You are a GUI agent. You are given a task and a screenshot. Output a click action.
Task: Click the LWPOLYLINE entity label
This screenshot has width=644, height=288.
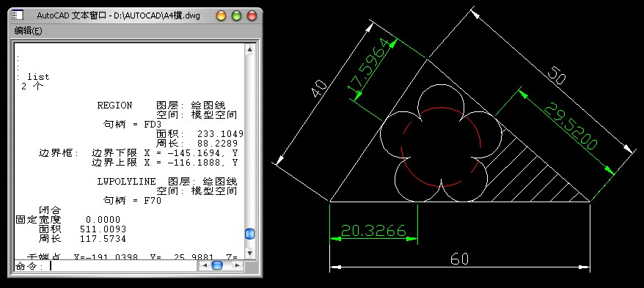126,181
